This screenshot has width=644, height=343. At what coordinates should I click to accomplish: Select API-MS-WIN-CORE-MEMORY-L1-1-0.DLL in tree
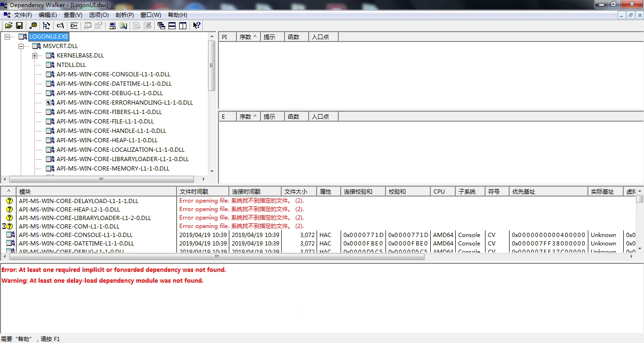[113, 168]
